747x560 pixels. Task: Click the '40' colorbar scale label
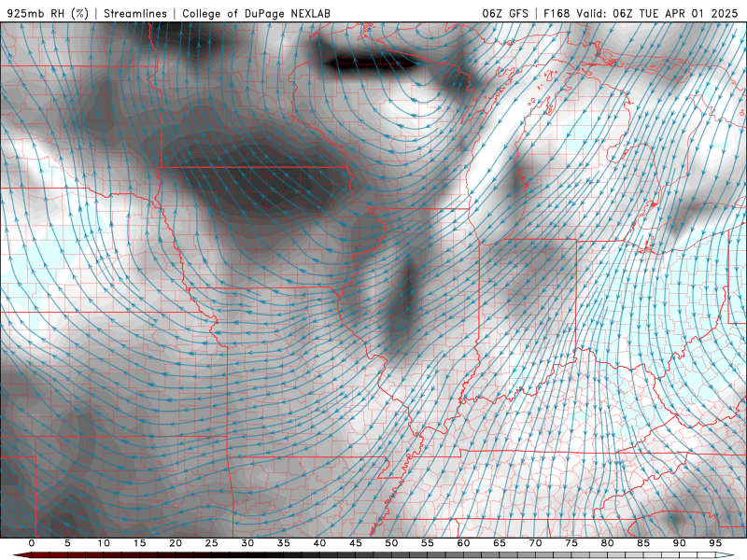pyautogui.click(x=319, y=543)
